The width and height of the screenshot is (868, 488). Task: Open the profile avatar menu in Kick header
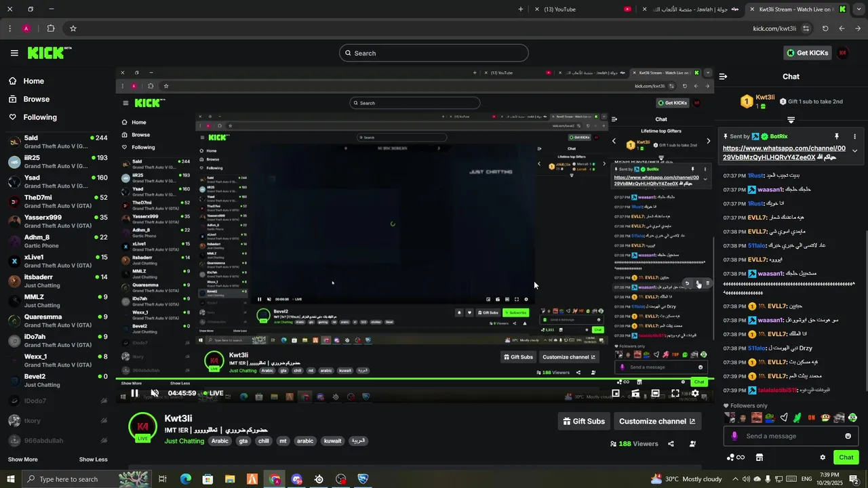(x=843, y=53)
